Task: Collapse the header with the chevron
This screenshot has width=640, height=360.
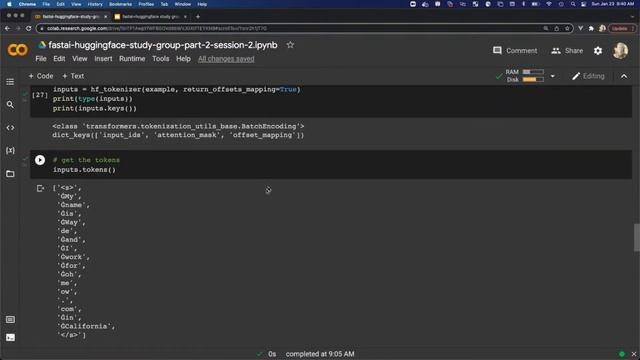Action: (x=624, y=76)
